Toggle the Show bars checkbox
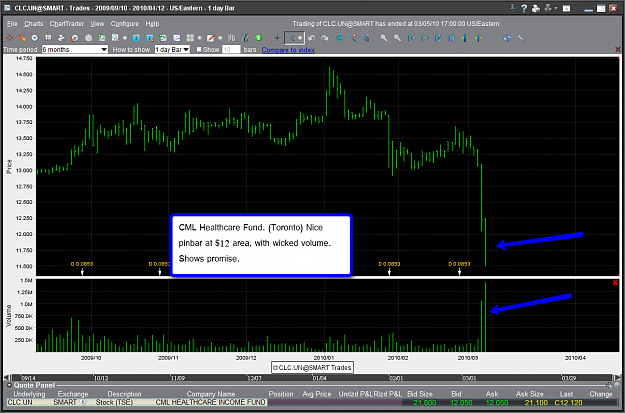The width and height of the screenshot is (625, 413). point(199,49)
